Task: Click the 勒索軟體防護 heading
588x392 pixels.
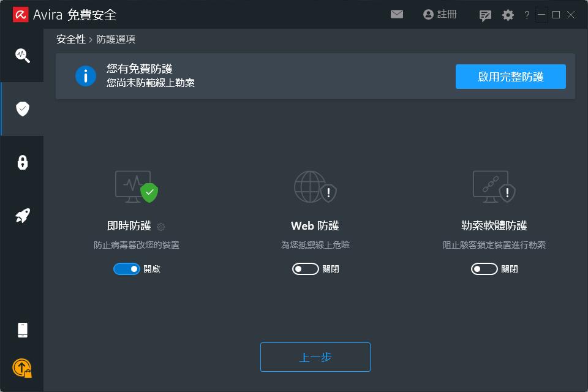Action: point(494,226)
